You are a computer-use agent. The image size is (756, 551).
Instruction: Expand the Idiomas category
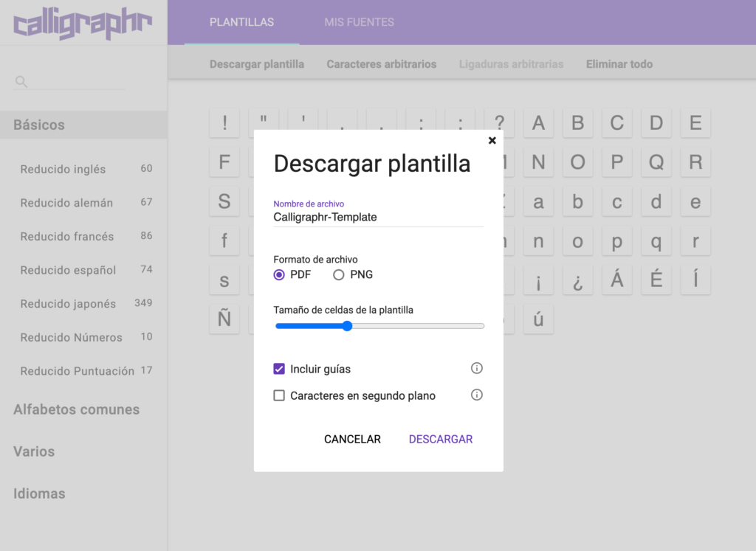tap(39, 493)
